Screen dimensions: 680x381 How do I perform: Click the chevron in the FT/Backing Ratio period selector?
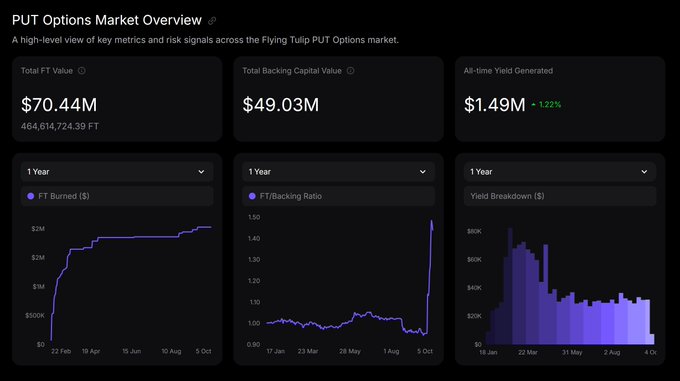point(423,172)
